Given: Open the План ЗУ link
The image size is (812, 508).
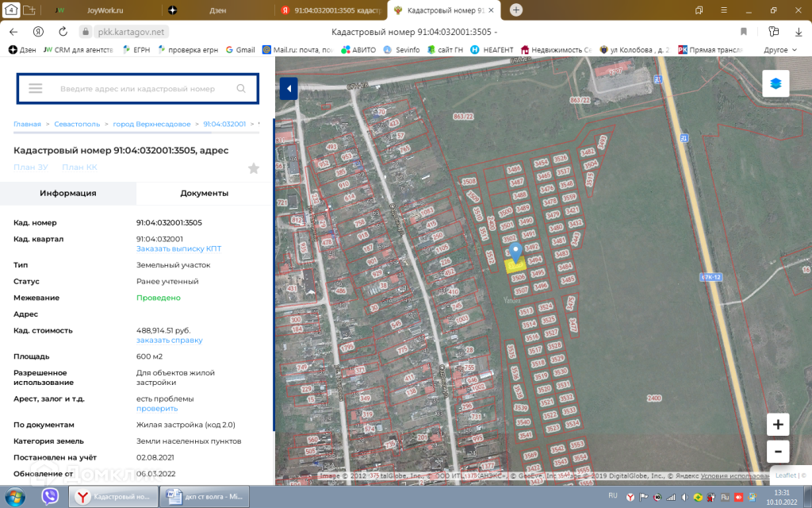Looking at the screenshot, I should click(31, 167).
